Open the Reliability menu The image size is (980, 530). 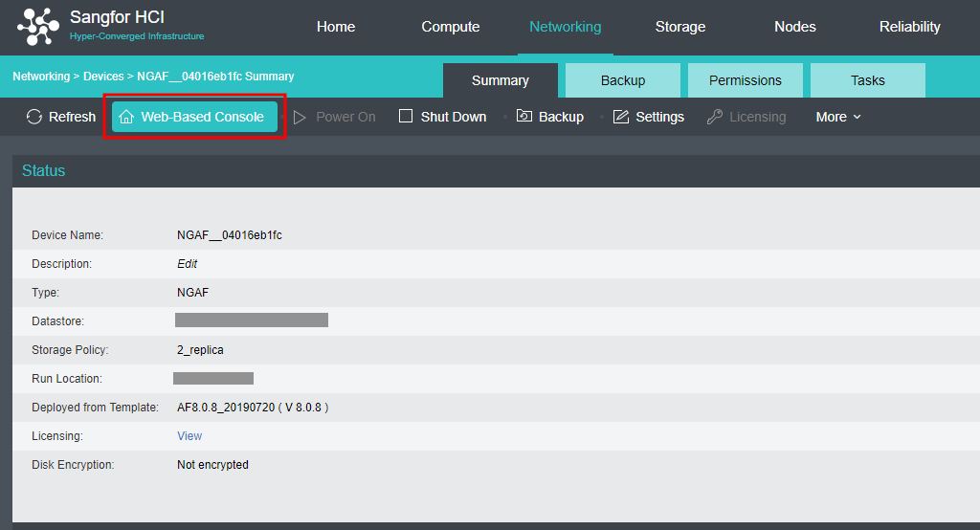click(909, 27)
